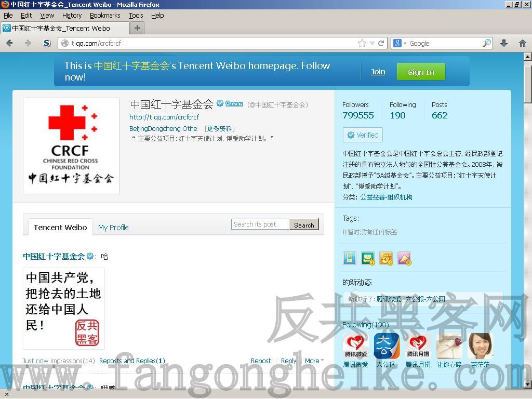Click the Search button for posts
The height and width of the screenshot is (399, 532).
[304, 224]
